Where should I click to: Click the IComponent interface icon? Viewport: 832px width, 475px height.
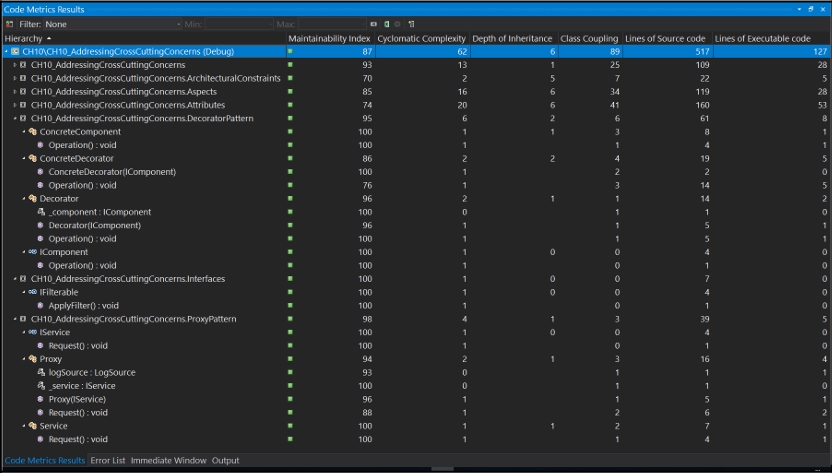[x=33, y=252]
